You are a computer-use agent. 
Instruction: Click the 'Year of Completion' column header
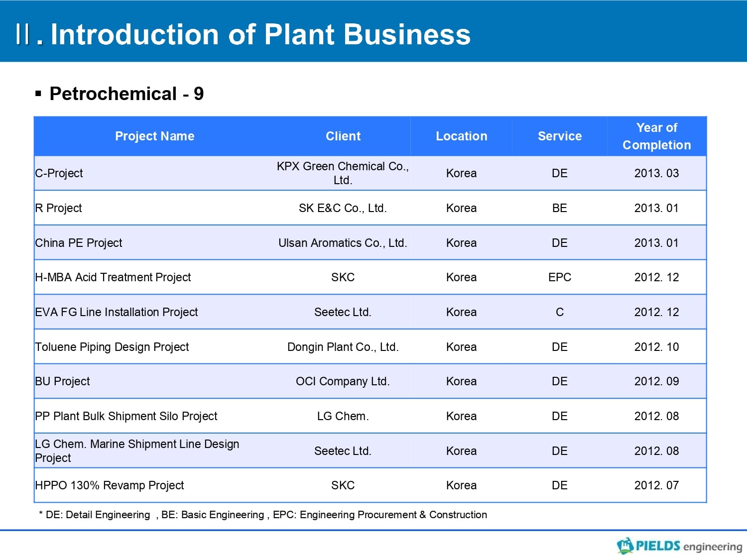tap(657, 136)
